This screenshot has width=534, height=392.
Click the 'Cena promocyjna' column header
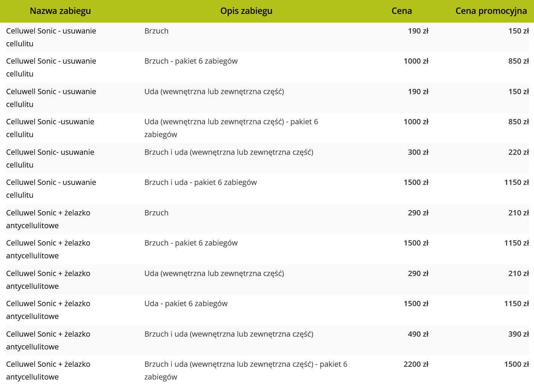point(491,11)
